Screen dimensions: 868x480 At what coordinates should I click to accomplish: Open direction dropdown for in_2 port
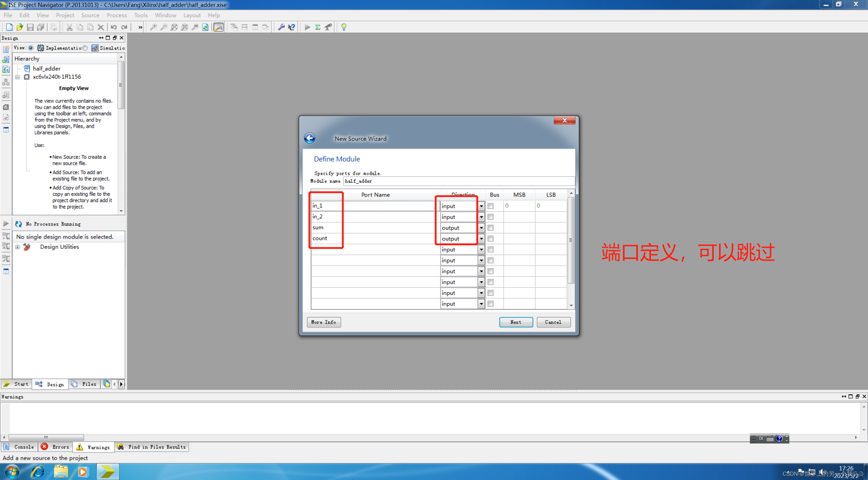481,217
